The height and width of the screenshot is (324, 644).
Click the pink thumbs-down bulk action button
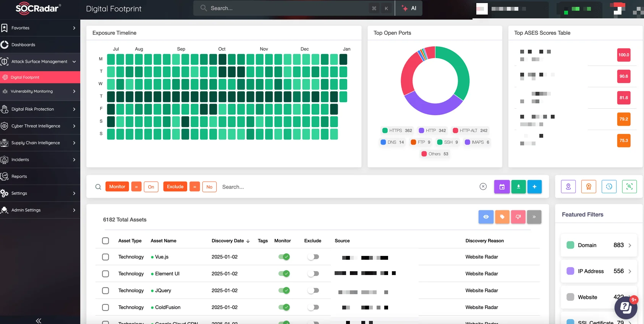518,217
